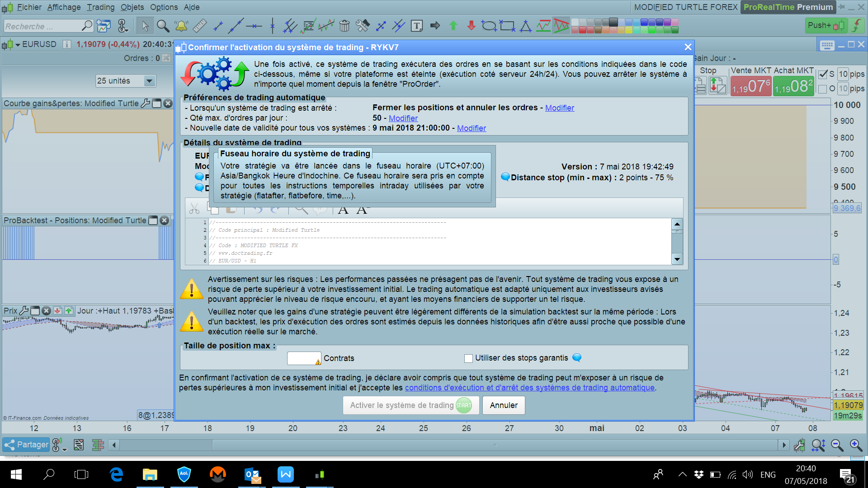Check the O 10 pips checkbox
Screen dimensions: 868x488
[x=823, y=89]
